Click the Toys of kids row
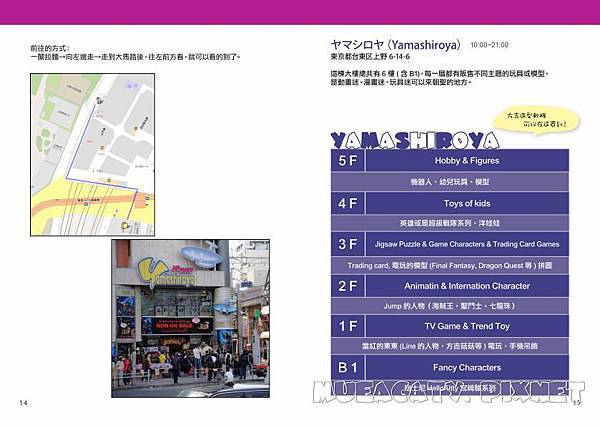 pyautogui.click(x=467, y=203)
